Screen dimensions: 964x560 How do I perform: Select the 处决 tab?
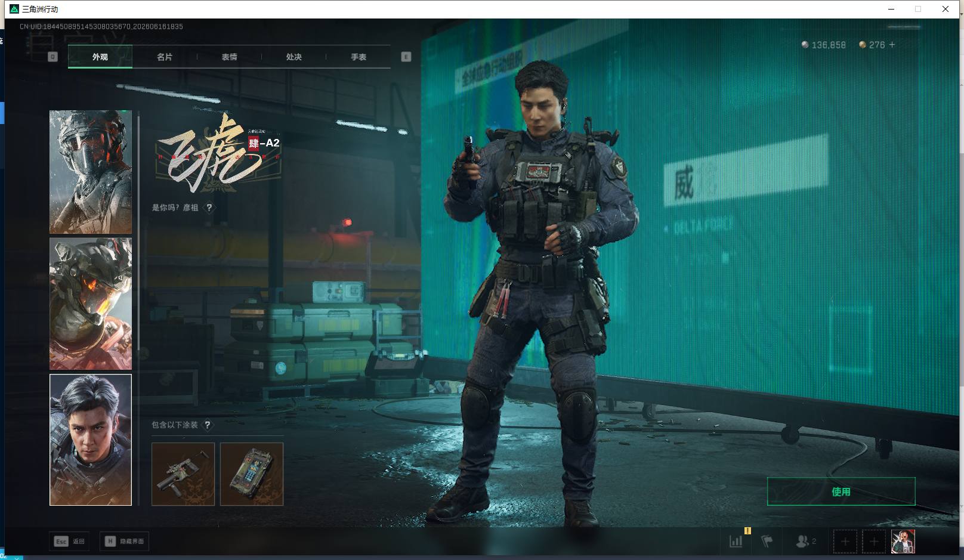tap(293, 57)
